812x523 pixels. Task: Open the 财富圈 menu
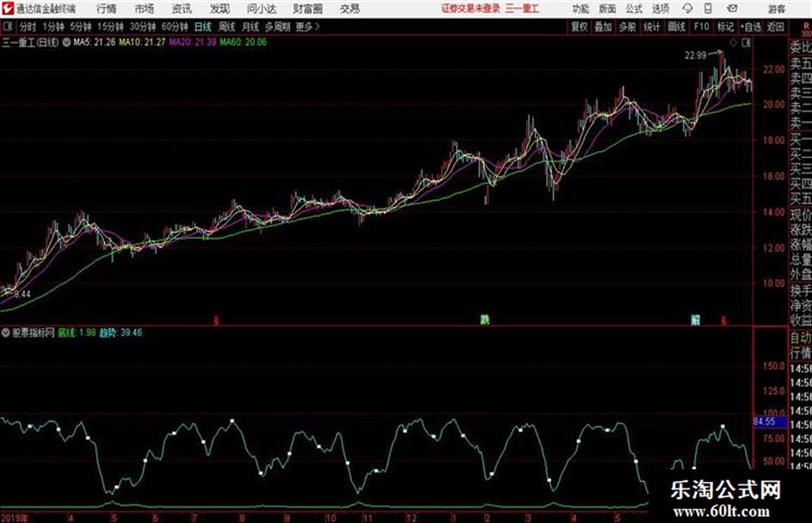coord(308,9)
